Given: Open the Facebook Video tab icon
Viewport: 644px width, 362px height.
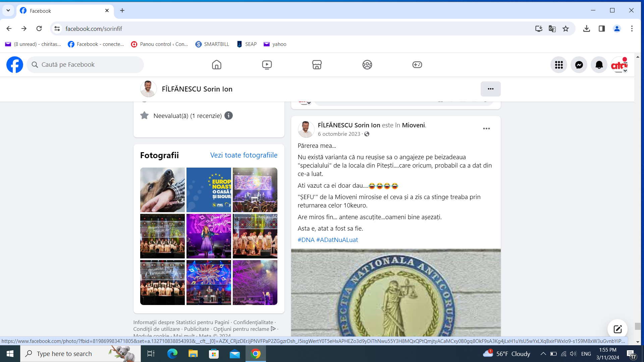Looking at the screenshot, I should click(x=267, y=65).
